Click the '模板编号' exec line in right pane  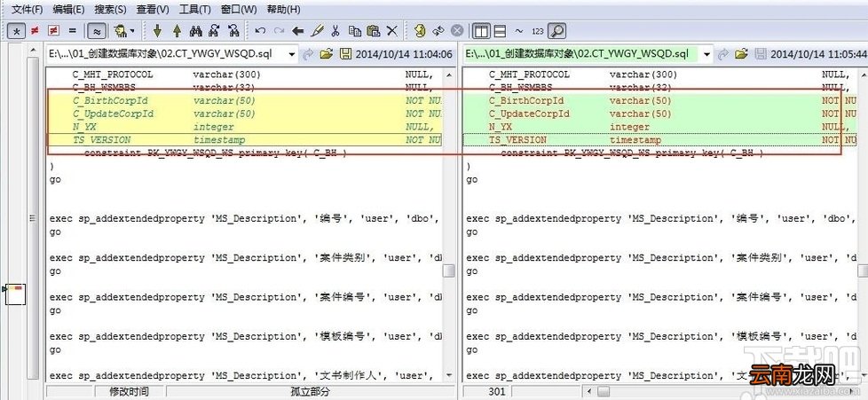point(660,336)
